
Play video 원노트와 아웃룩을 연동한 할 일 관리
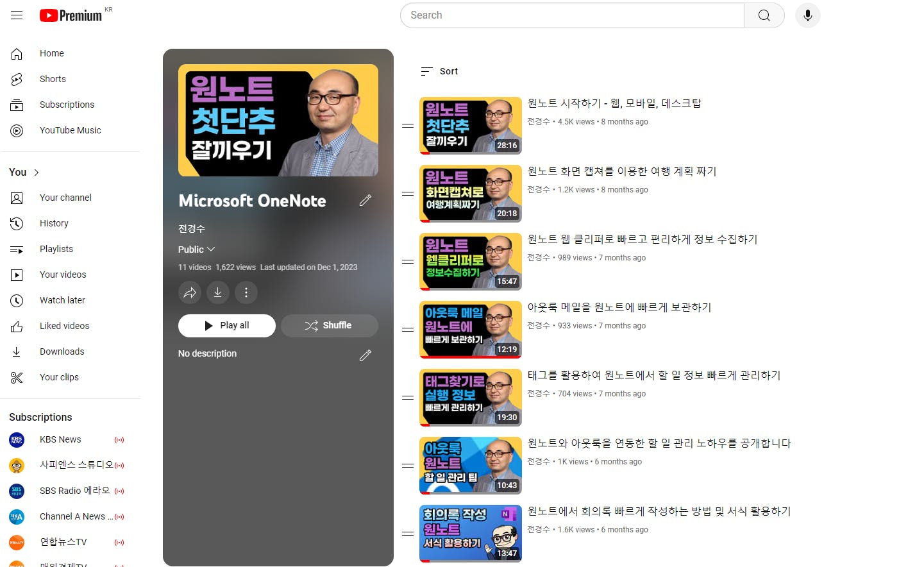[x=659, y=443]
